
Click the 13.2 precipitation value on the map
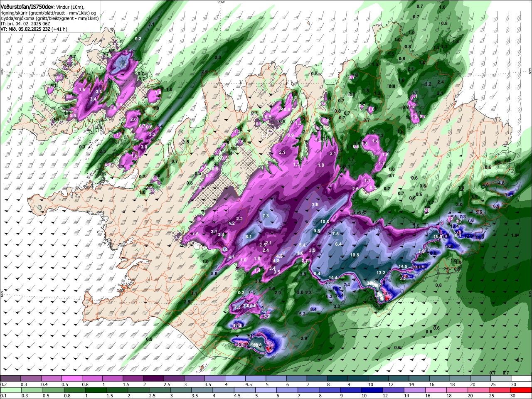click(381, 273)
